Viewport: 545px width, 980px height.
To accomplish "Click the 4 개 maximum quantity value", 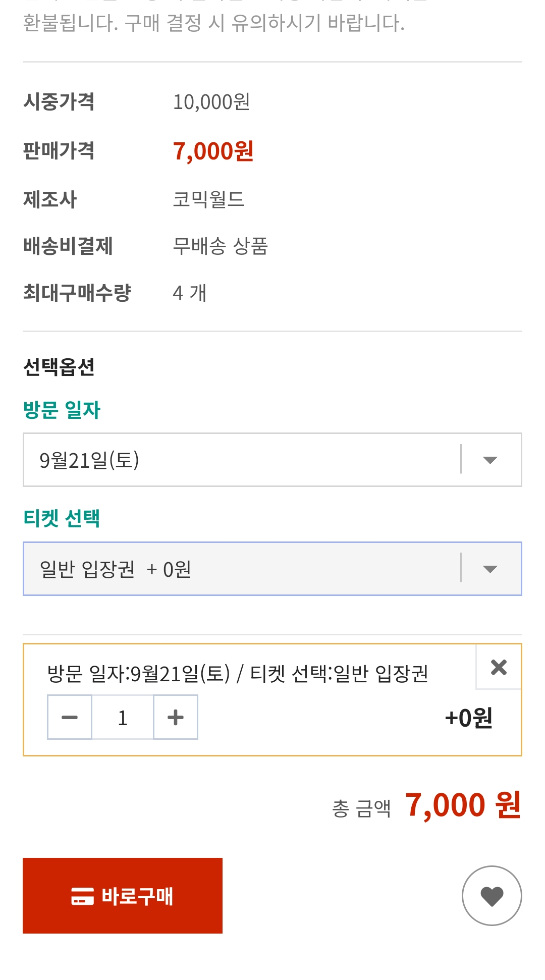I will pyautogui.click(x=190, y=293).
